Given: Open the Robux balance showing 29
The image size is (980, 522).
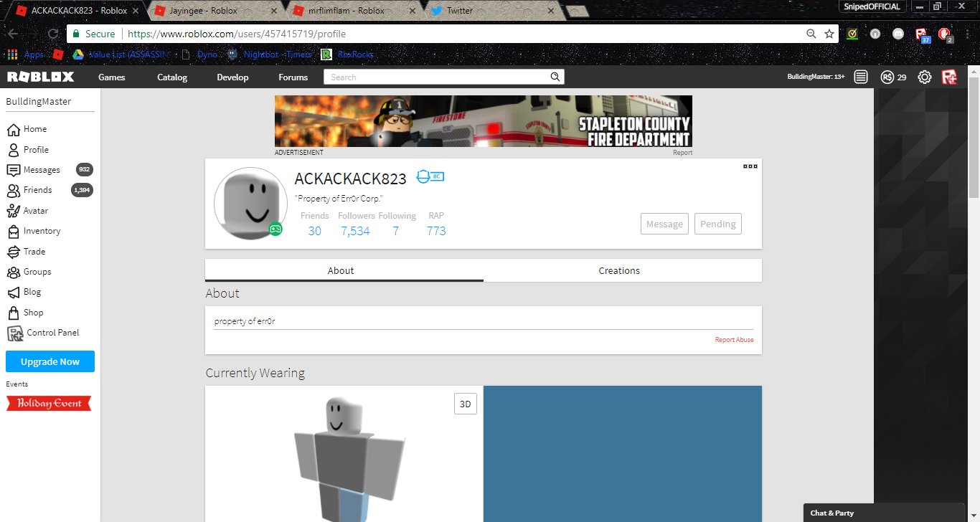Looking at the screenshot, I should 894,77.
